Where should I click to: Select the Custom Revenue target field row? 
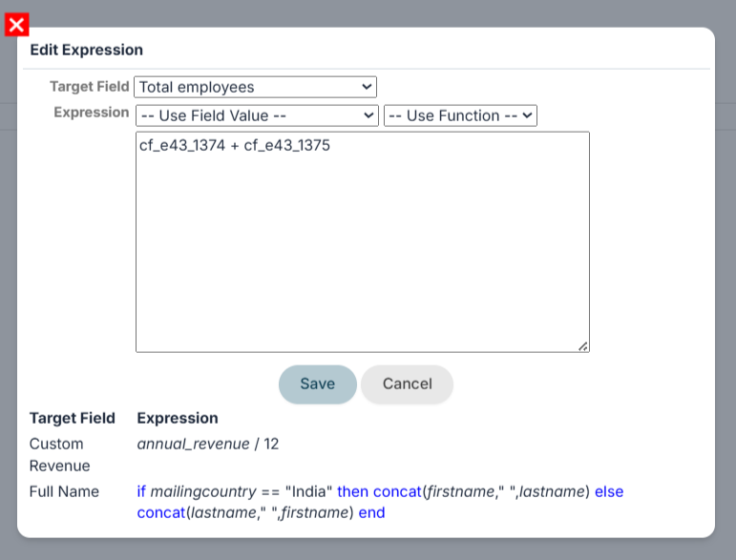click(59, 454)
